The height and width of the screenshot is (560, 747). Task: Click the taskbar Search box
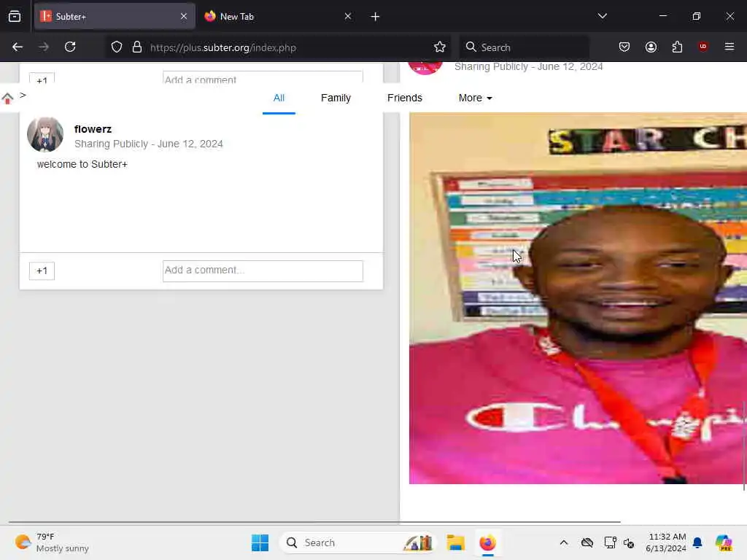(358, 542)
